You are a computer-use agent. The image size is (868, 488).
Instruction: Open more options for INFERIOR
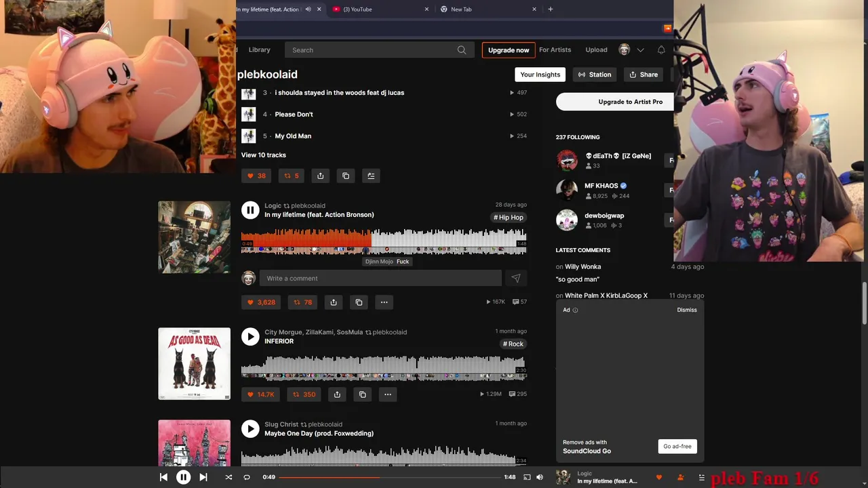(x=387, y=394)
